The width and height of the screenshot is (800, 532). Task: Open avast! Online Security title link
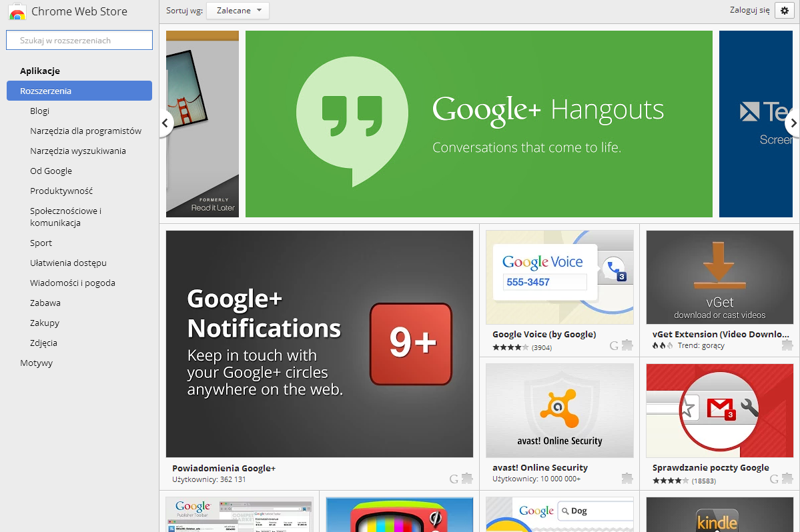coord(540,467)
